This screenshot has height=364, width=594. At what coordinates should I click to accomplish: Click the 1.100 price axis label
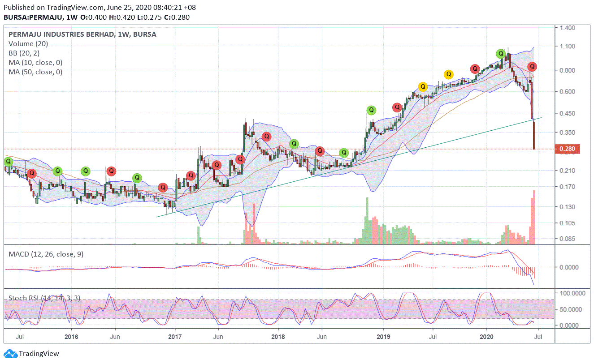click(x=567, y=47)
